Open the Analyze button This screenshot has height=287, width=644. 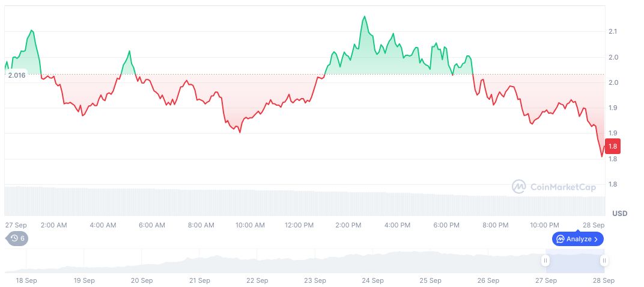click(x=577, y=239)
